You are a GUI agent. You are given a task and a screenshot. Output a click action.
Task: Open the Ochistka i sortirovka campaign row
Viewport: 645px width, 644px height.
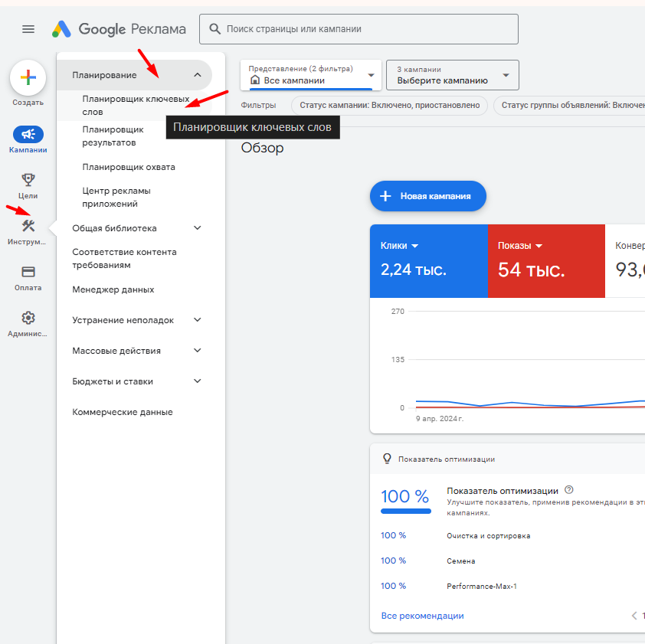[488, 536]
